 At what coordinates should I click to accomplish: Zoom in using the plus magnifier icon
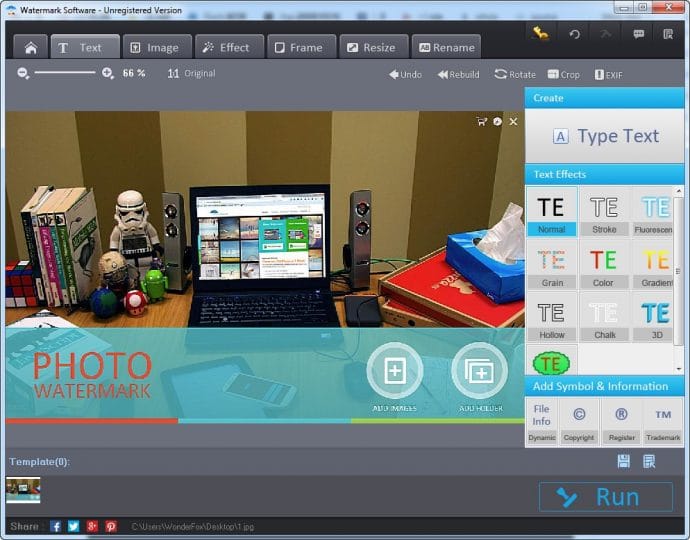(108, 73)
